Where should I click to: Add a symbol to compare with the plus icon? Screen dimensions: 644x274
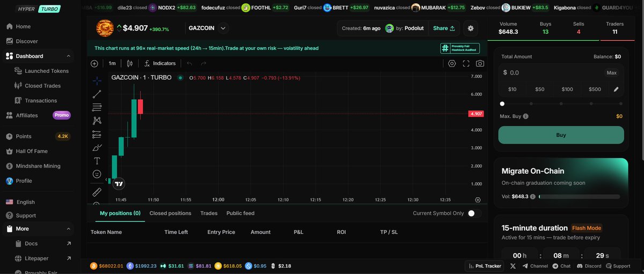click(x=94, y=63)
